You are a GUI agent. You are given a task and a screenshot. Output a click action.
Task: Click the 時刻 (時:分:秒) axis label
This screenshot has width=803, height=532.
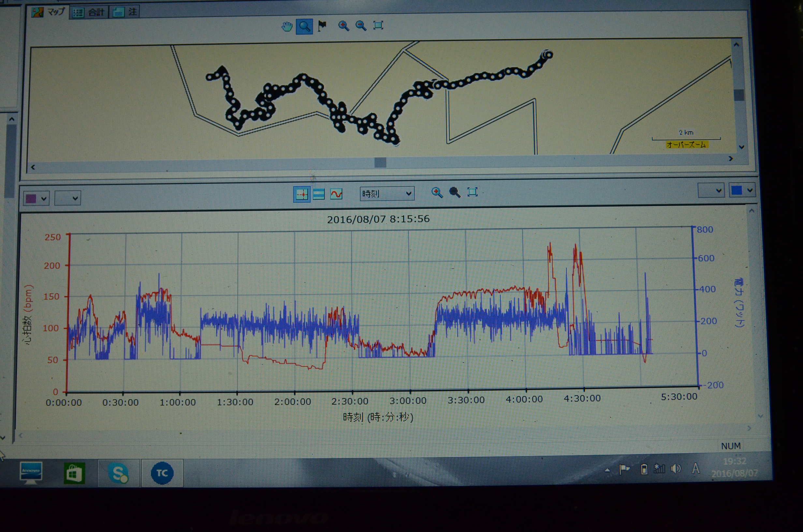click(x=378, y=417)
